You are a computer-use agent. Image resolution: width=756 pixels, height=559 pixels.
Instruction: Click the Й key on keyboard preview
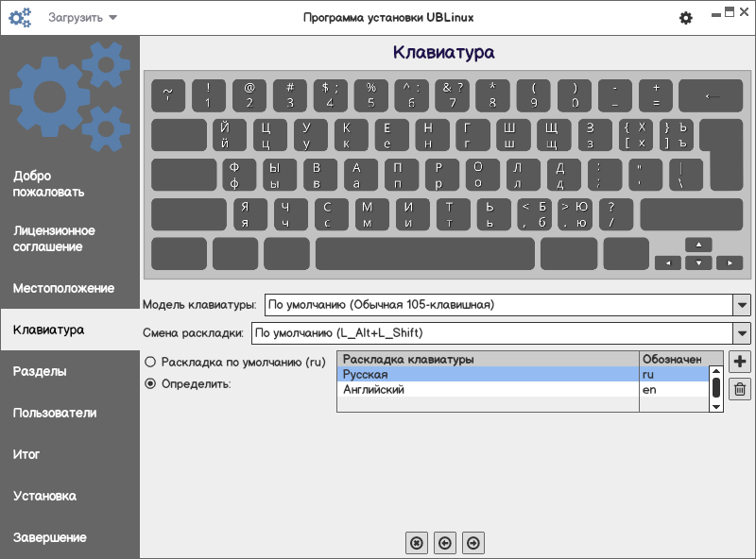point(230,135)
